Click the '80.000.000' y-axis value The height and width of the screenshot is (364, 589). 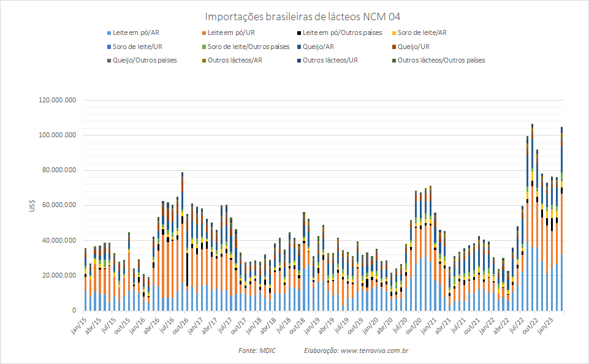[59, 170]
